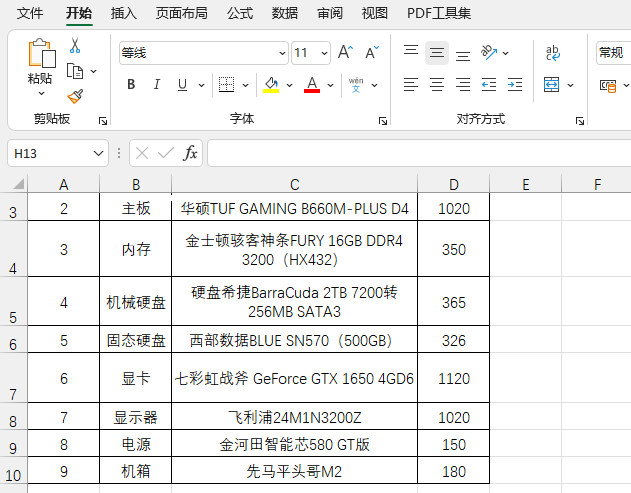The image size is (631, 493).
Task: Switch to the 公式 tab
Action: [240, 13]
